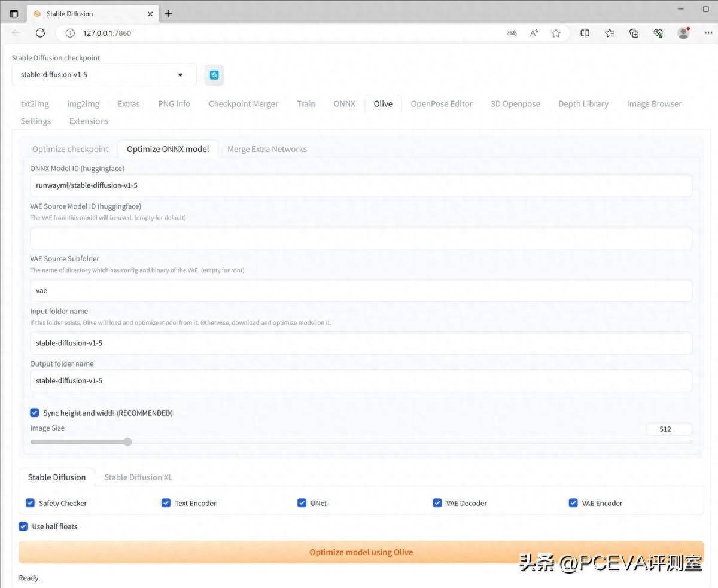Refresh the checkpoint list with the blue icon
The height and width of the screenshot is (588, 718).
[x=214, y=74]
